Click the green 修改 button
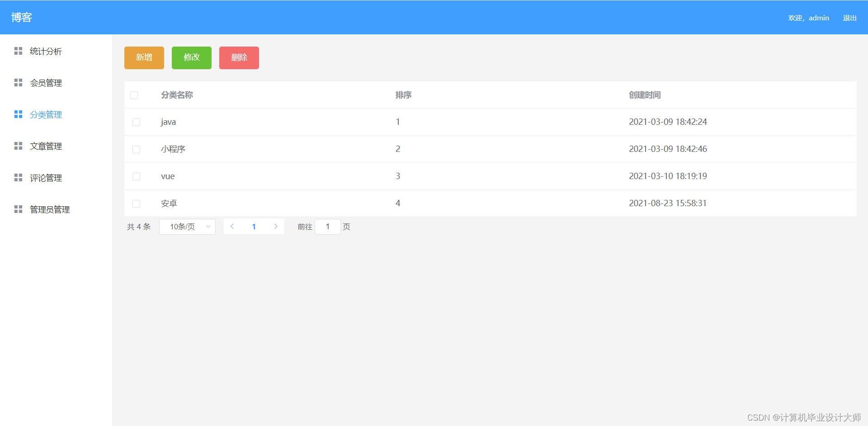This screenshot has height=426, width=868. pyautogui.click(x=192, y=57)
